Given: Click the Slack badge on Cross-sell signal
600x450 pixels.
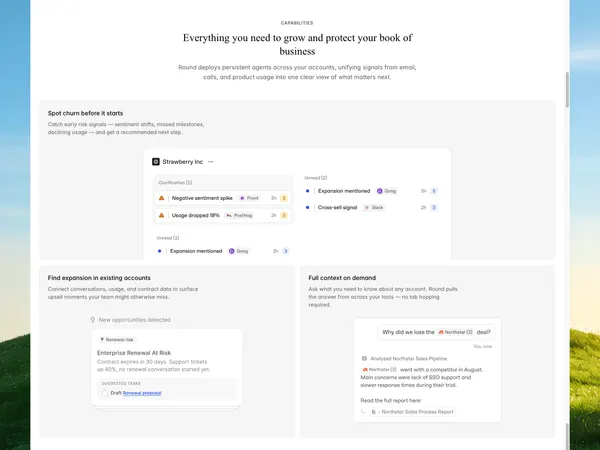Looking at the screenshot, I should [373, 207].
